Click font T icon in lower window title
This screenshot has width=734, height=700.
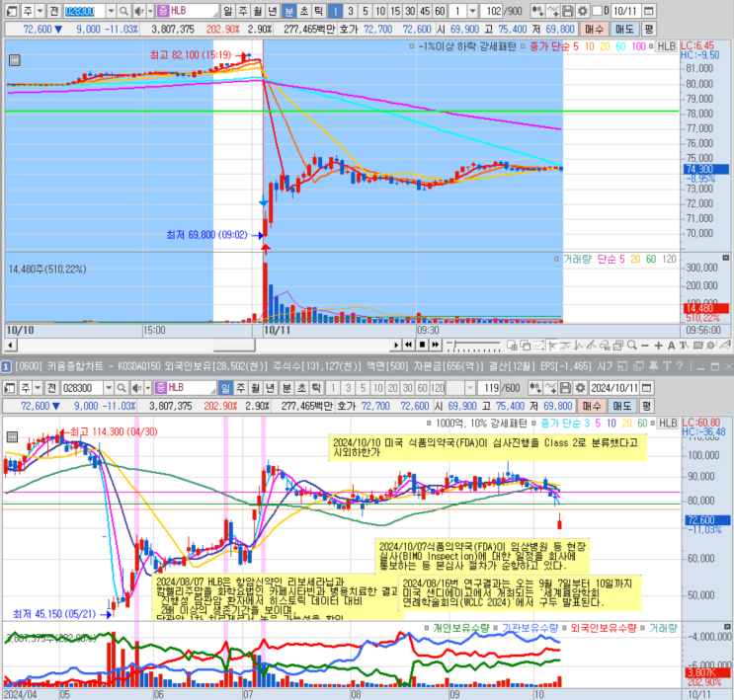tap(667, 366)
